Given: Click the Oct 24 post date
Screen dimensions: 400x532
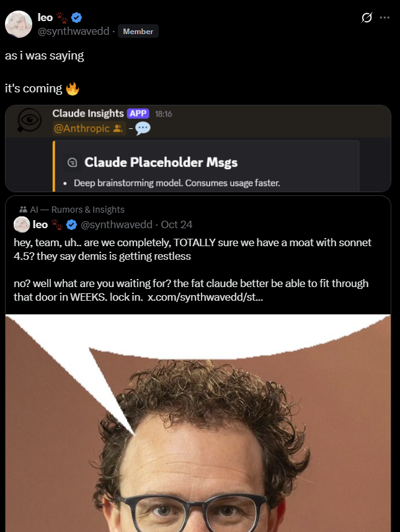Looking at the screenshot, I should click(177, 224).
